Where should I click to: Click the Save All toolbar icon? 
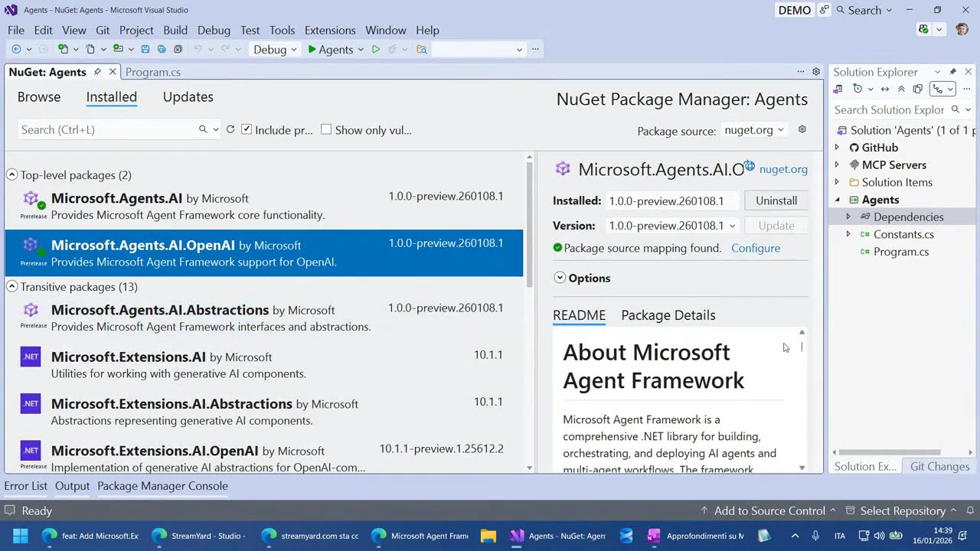[162, 49]
